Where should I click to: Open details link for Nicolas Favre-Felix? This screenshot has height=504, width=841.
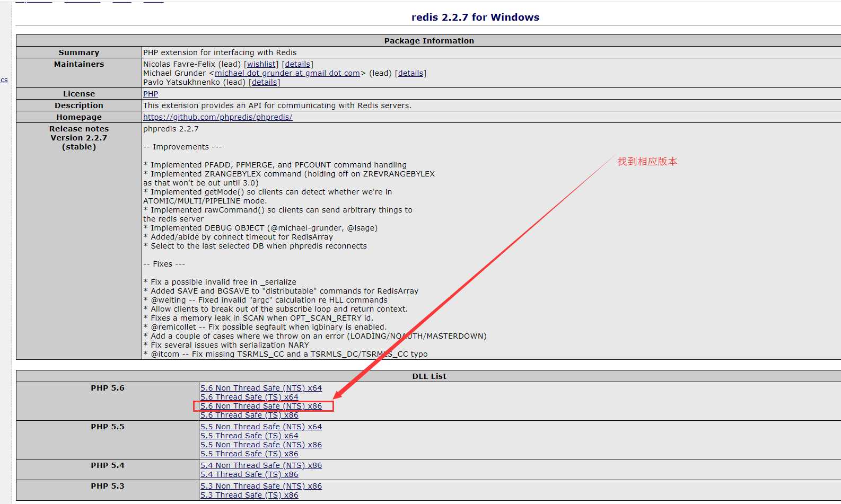297,64
